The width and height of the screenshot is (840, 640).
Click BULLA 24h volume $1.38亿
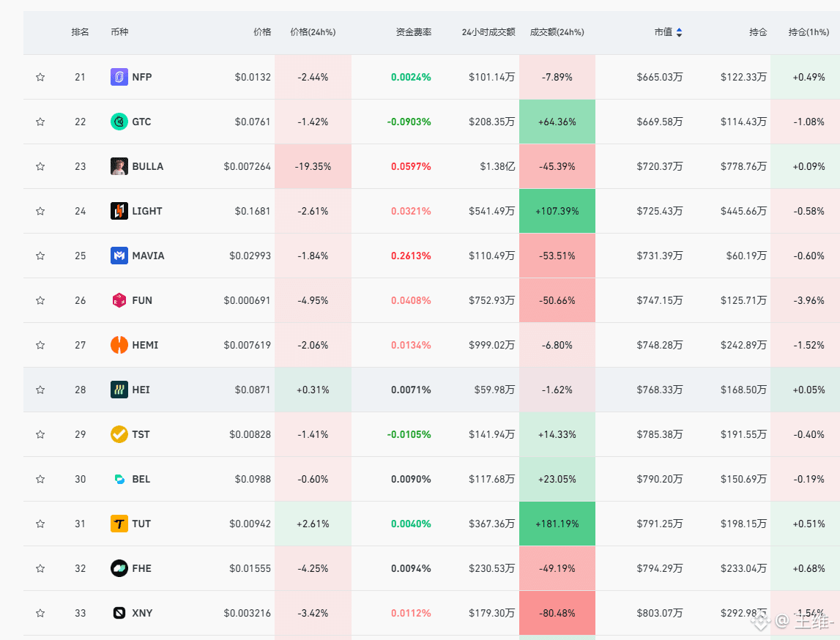coord(498,166)
